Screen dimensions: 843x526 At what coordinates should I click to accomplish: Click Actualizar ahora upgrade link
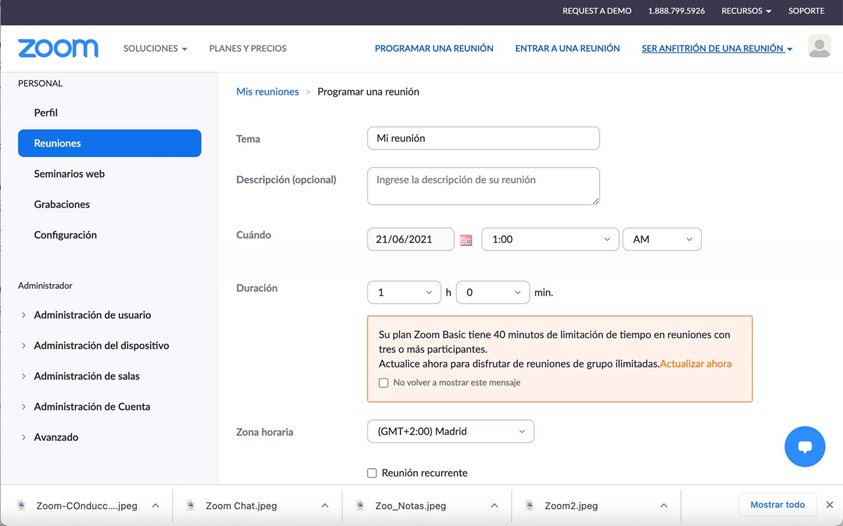click(x=696, y=364)
